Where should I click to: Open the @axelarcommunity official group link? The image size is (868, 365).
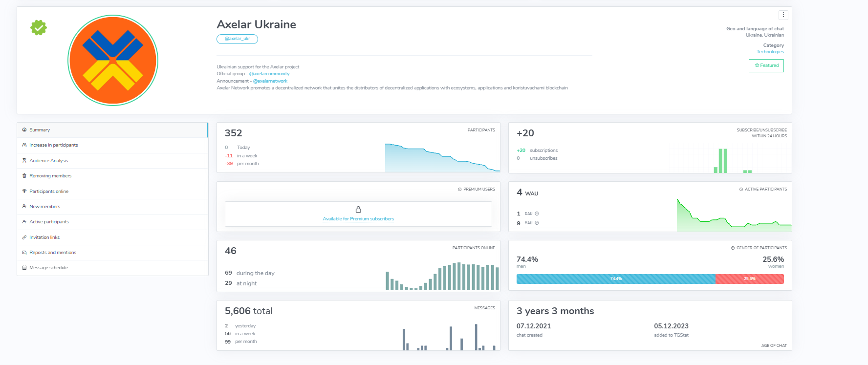(269, 74)
